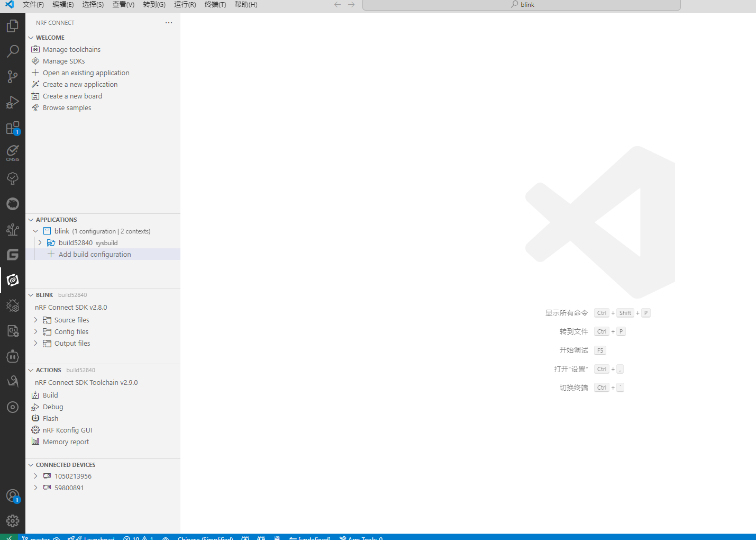Click the Flash action icon
Screen dimensions: 756x540
click(x=35, y=418)
